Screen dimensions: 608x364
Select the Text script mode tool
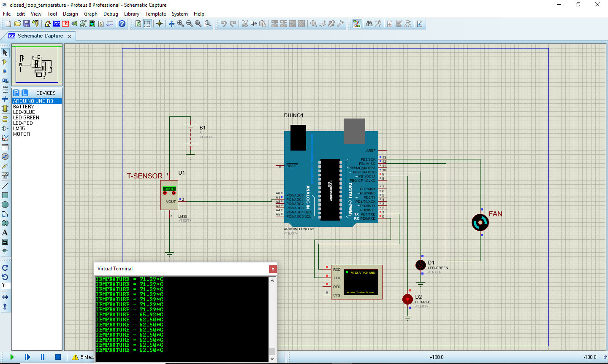click(5, 89)
